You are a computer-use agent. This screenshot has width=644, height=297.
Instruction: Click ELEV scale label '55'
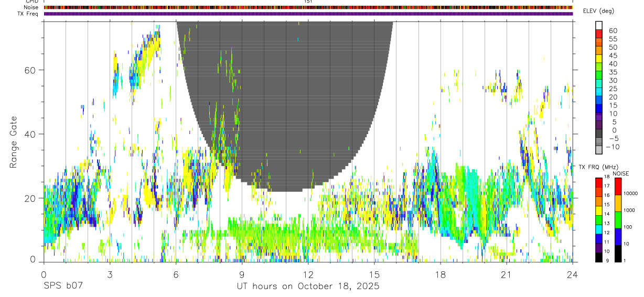pyautogui.click(x=613, y=39)
